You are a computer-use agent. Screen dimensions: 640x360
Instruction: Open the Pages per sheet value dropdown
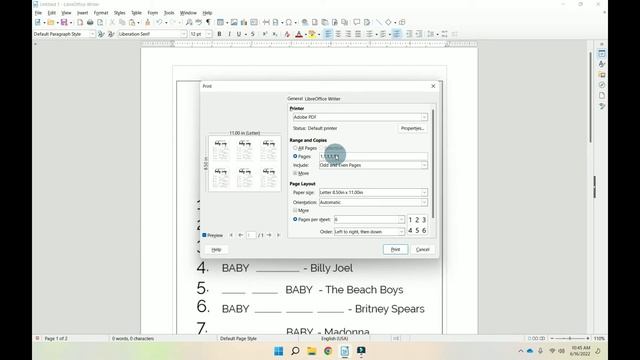click(x=369, y=220)
